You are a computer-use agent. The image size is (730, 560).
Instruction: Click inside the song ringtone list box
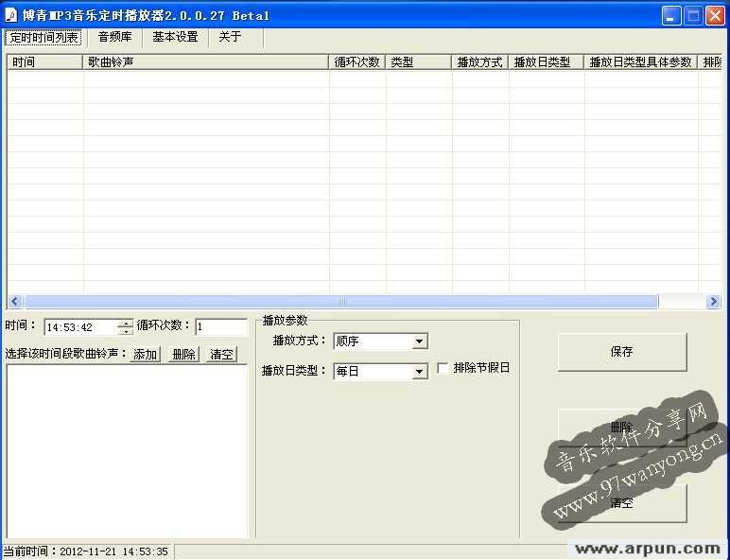tap(127, 451)
